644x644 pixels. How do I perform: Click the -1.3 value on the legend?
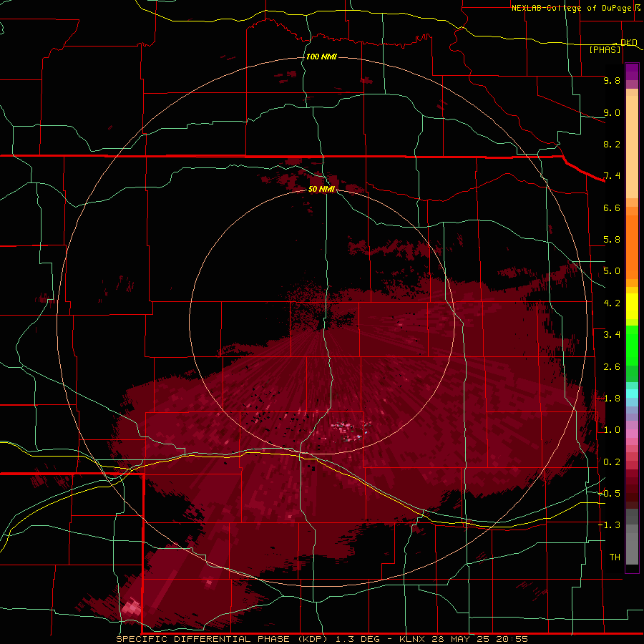[609, 525]
